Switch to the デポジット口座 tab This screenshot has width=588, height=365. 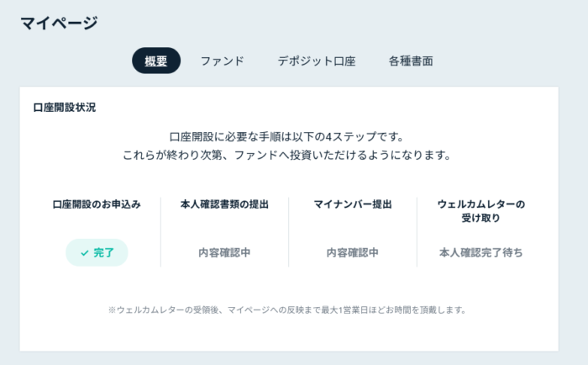[x=317, y=61]
